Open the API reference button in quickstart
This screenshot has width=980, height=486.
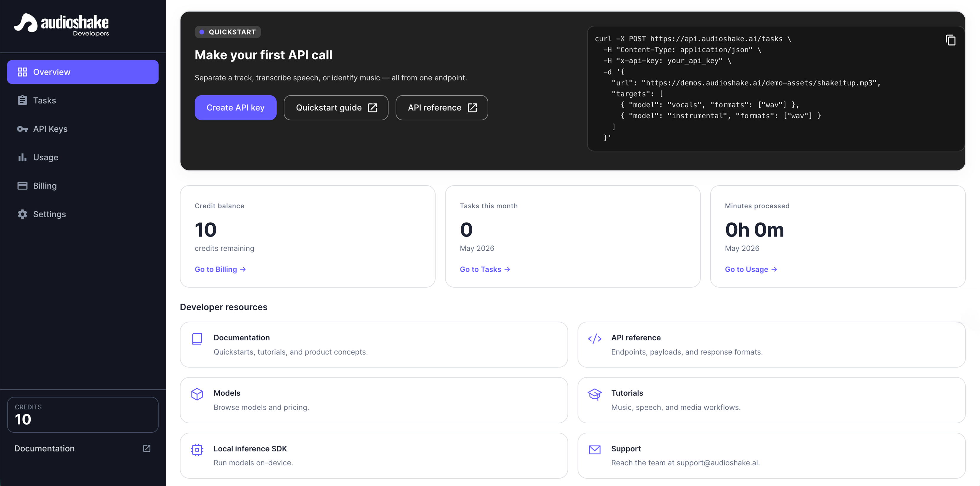pos(442,108)
